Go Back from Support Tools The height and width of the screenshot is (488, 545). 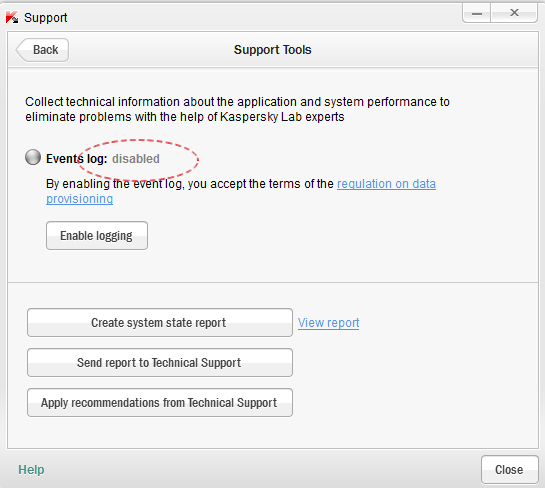point(42,50)
